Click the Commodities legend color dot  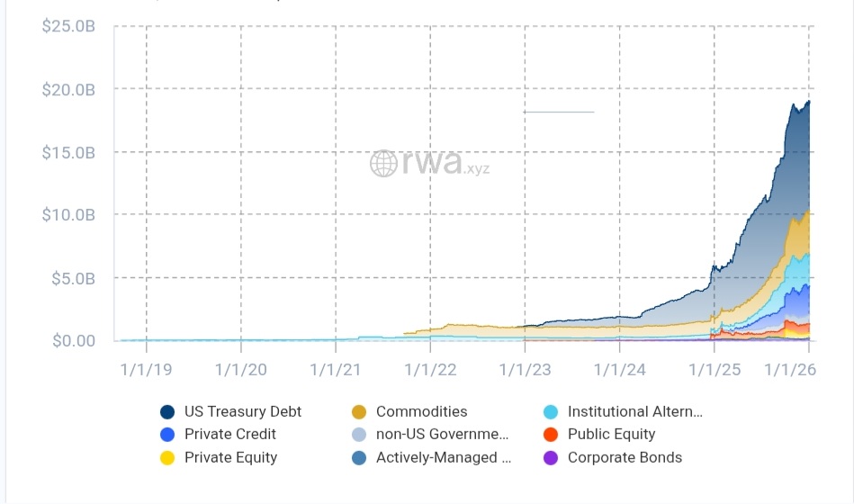coord(359,412)
